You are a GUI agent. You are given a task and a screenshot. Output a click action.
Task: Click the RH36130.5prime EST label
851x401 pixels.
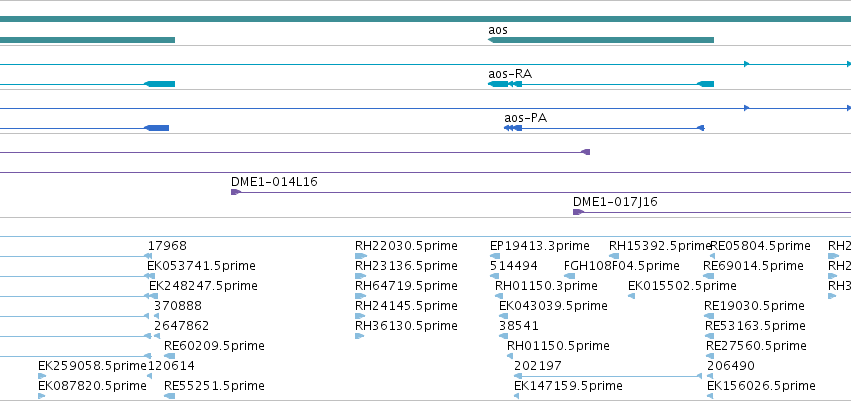tap(406, 326)
